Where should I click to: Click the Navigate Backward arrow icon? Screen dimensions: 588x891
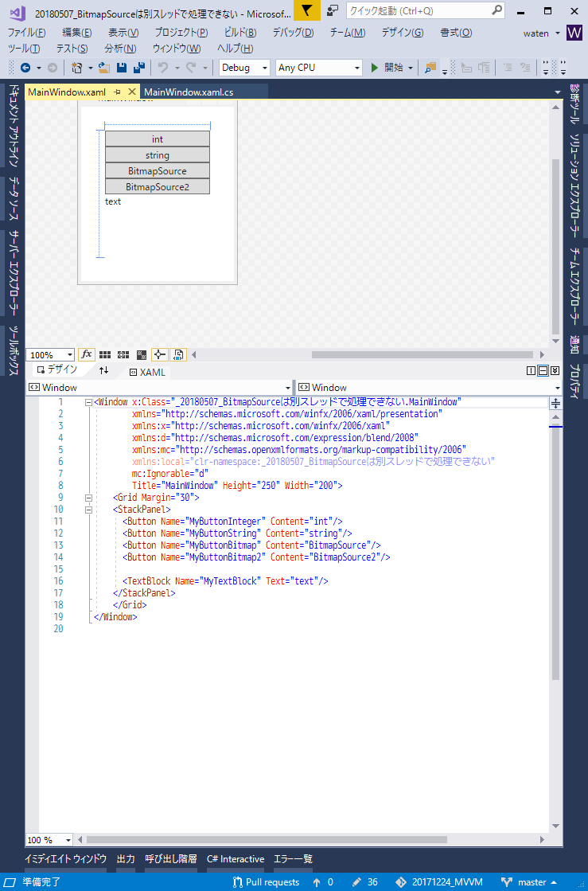(x=25, y=68)
